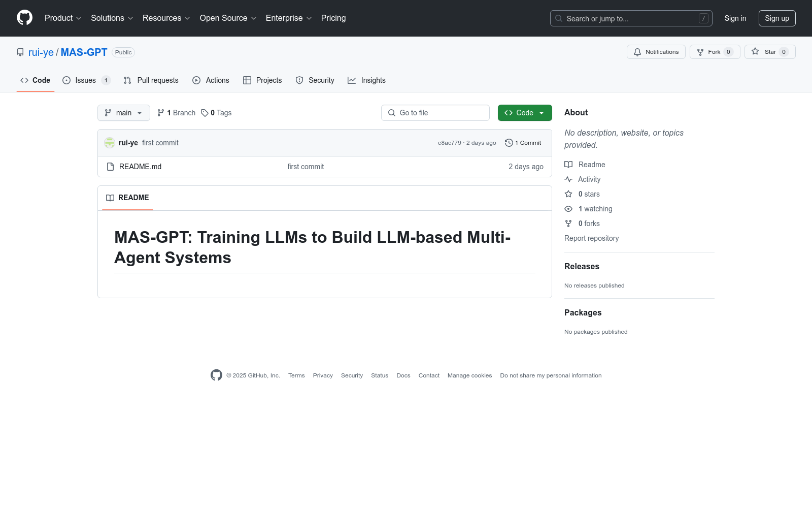The image size is (812, 508).
Task: Expand the Open Source menu
Action: [x=228, y=18]
